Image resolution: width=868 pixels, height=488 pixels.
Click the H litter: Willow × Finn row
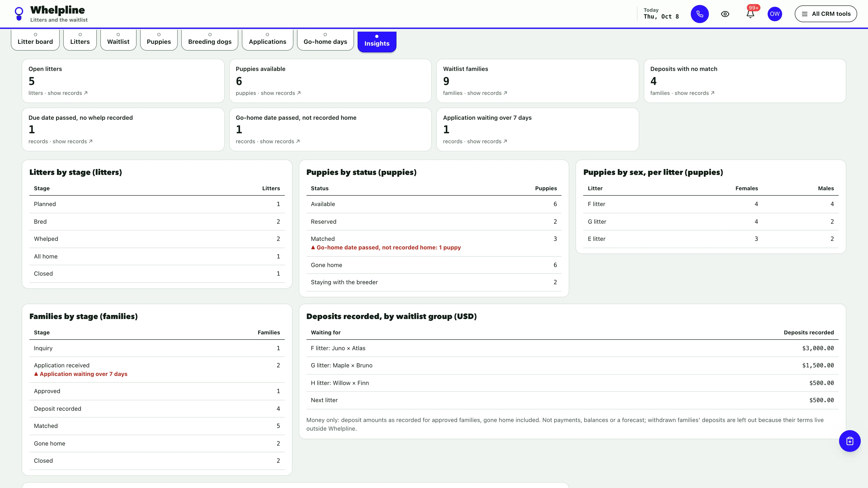pos(572,383)
